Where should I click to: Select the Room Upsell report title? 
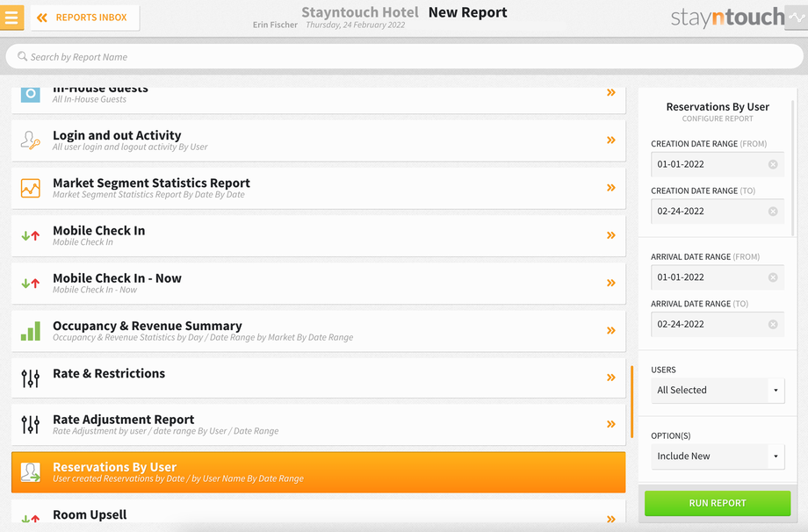pos(90,514)
